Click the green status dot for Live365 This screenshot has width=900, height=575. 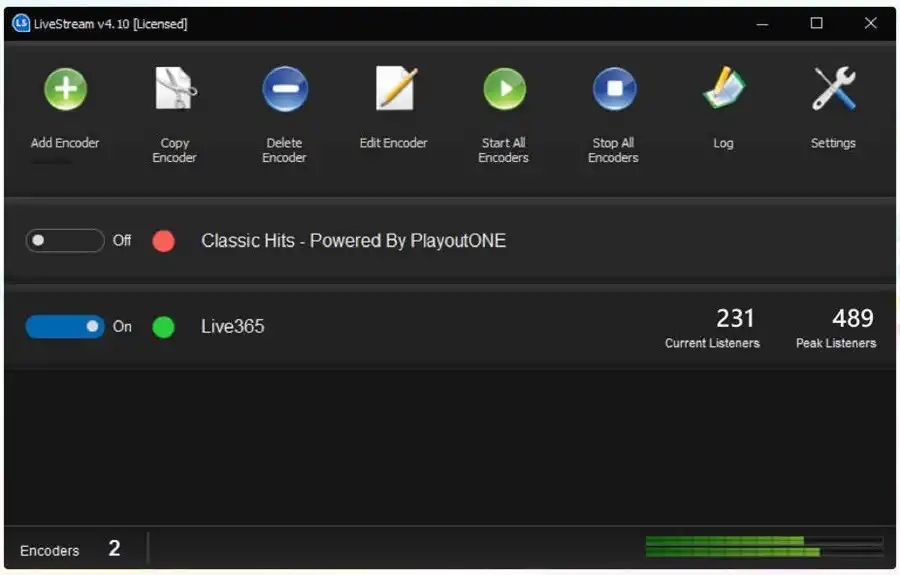(164, 327)
